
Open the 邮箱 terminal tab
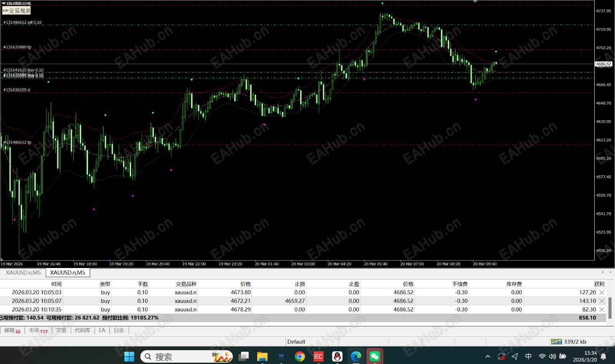(x=12, y=330)
